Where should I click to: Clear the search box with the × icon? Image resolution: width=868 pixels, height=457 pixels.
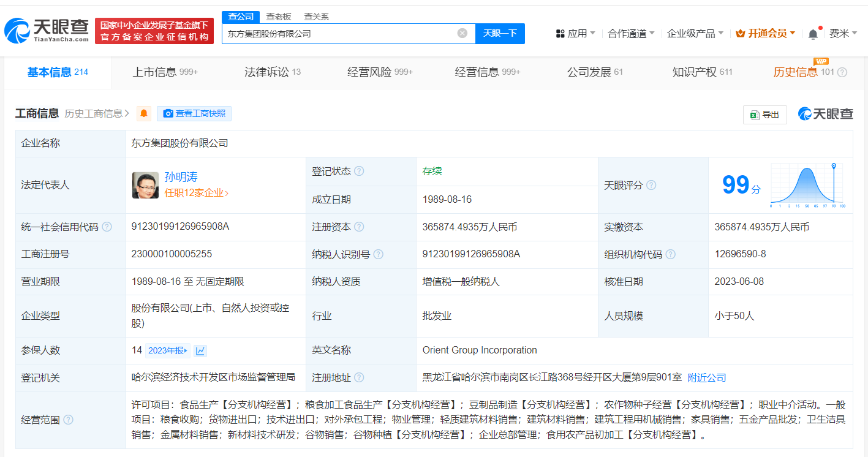462,33
